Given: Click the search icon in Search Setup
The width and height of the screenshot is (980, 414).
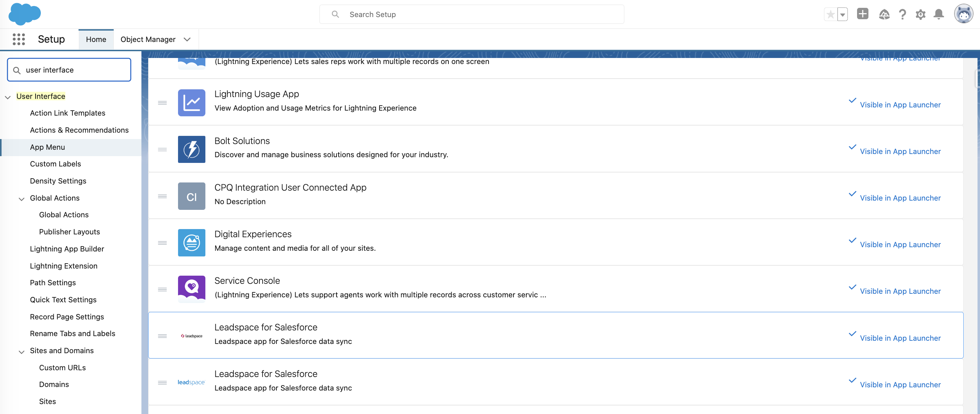Looking at the screenshot, I should click(335, 15).
